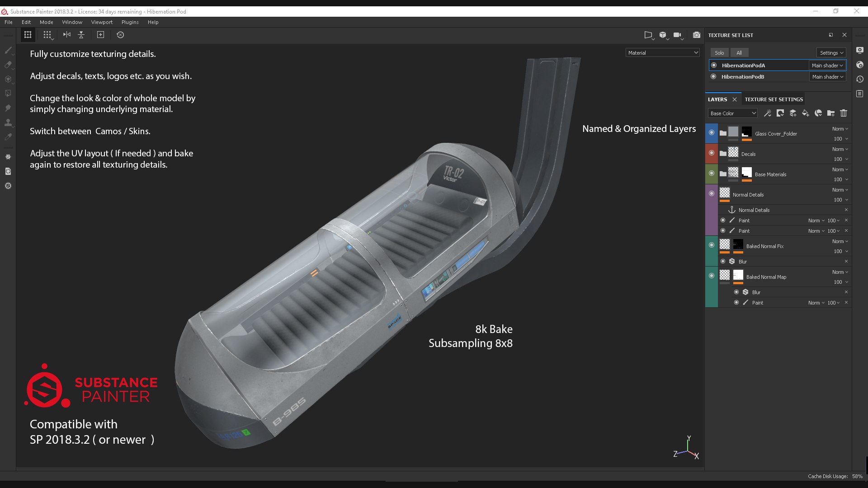The image size is (868, 488).
Task: Click the add fill layer bucket icon
Action: (806, 113)
